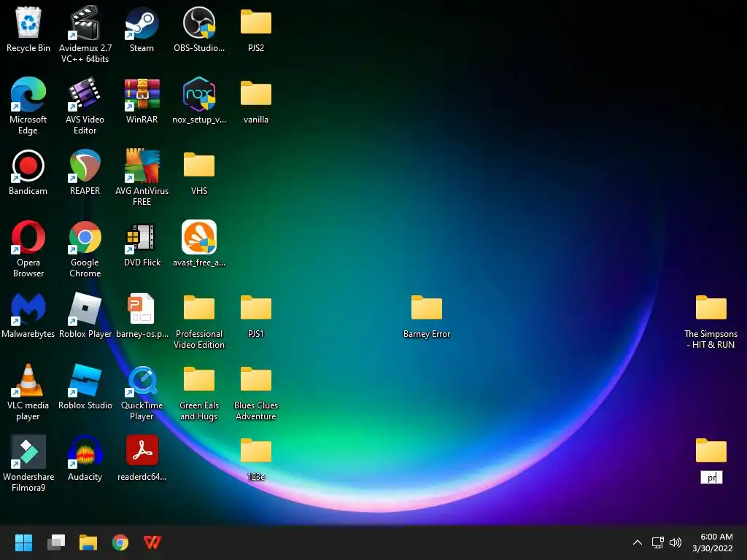Click the volume speaker icon

[x=676, y=542]
